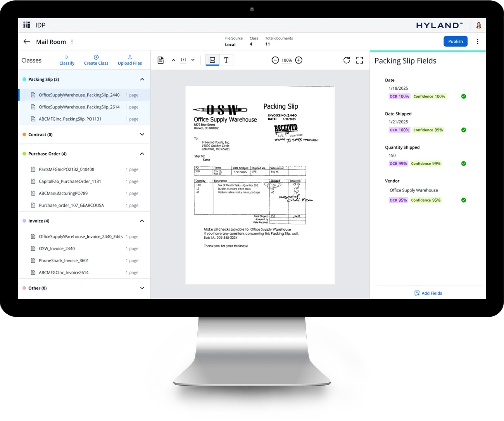Zoom out with the minus icon

275,60
